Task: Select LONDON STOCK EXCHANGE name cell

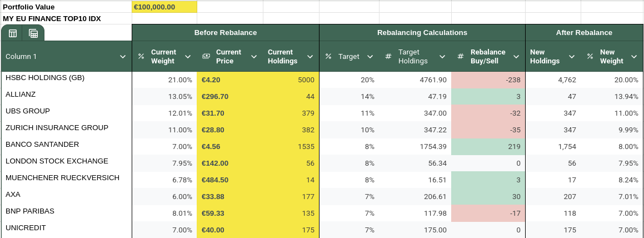Action: pos(67,163)
